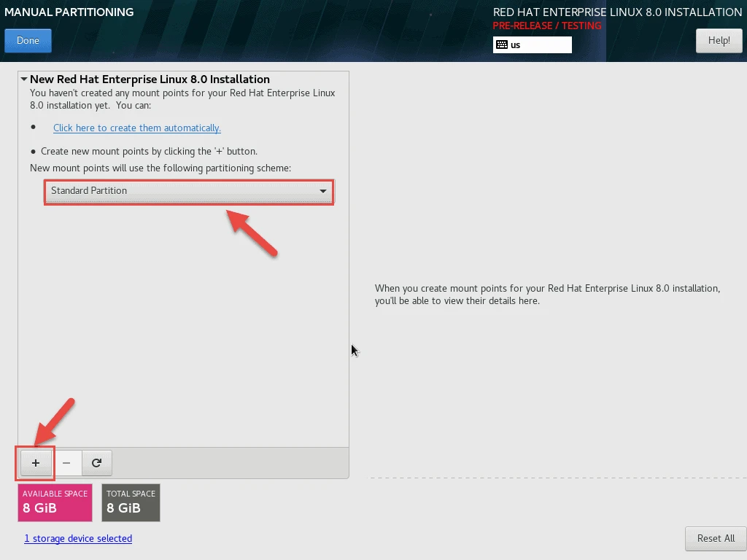The height and width of the screenshot is (560, 747).
Task: Click the red Pre-Release / Testing label
Action: coord(547,26)
